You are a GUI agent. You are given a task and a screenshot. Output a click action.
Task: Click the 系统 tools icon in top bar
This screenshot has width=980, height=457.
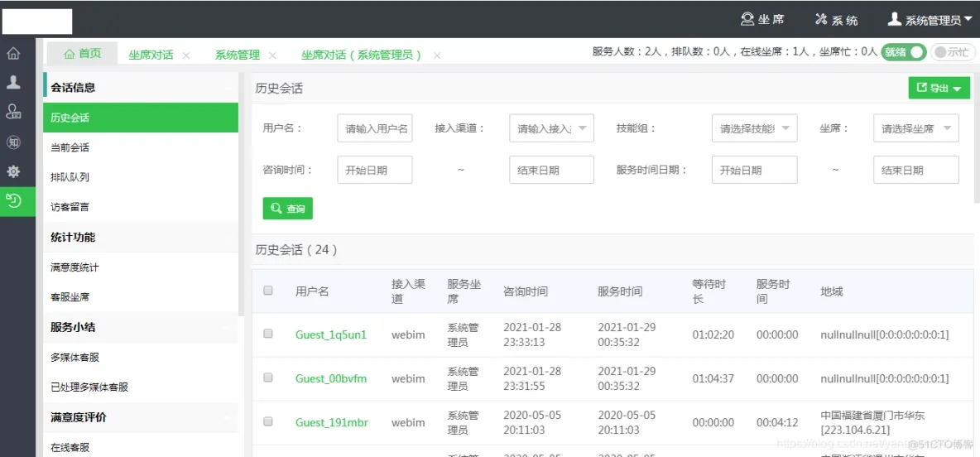tap(820, 19)
